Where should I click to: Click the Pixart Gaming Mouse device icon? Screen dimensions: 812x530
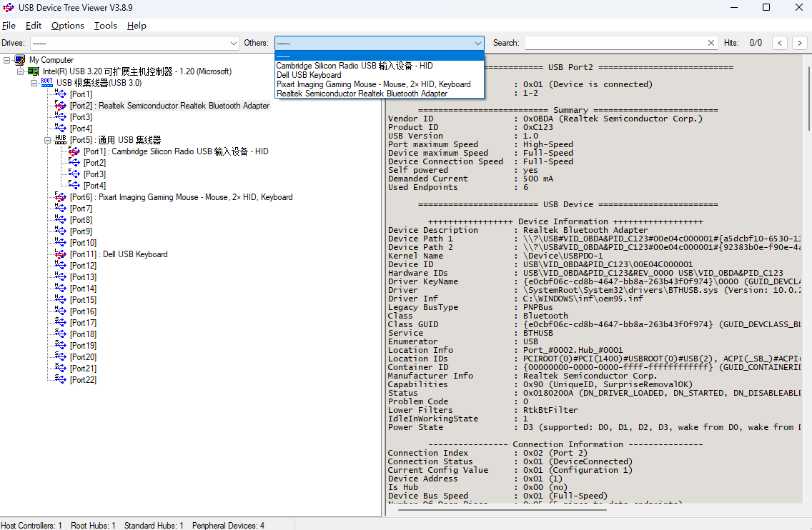[61, 197]
